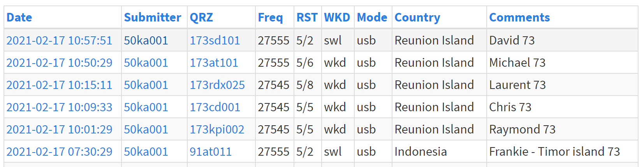Sort by the Submitter column header
Image resolution: width=644 pixels, height=167 pixels.
click(x=152, y=18)
